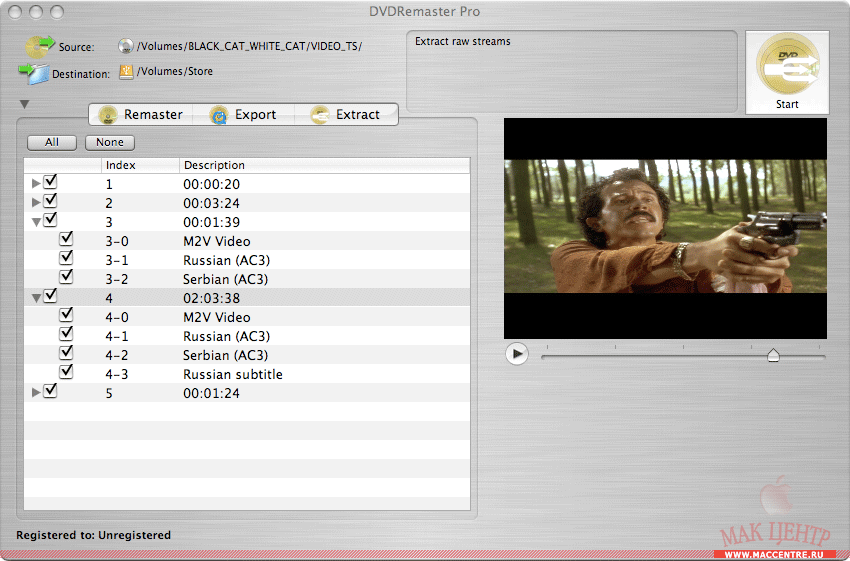Click the Extract raw streams description text
This screenshot has height=561, width=850.
pos(462,41)
